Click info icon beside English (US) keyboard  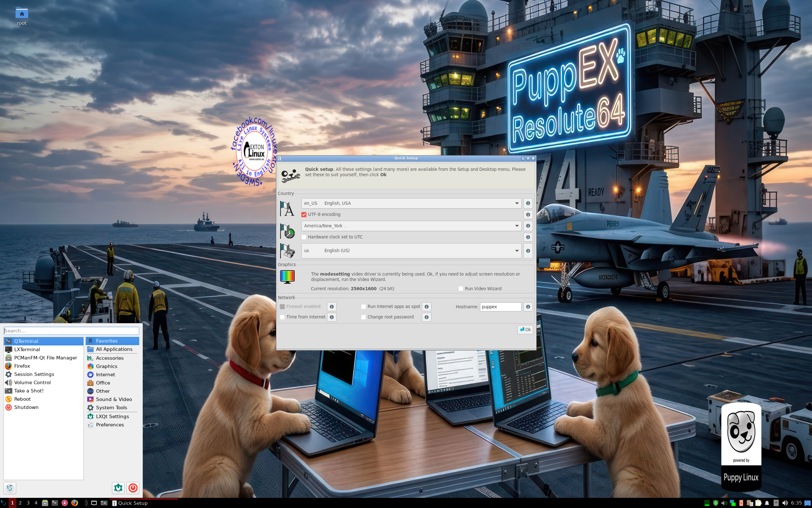pyautogui.click(x=528, y=251)
